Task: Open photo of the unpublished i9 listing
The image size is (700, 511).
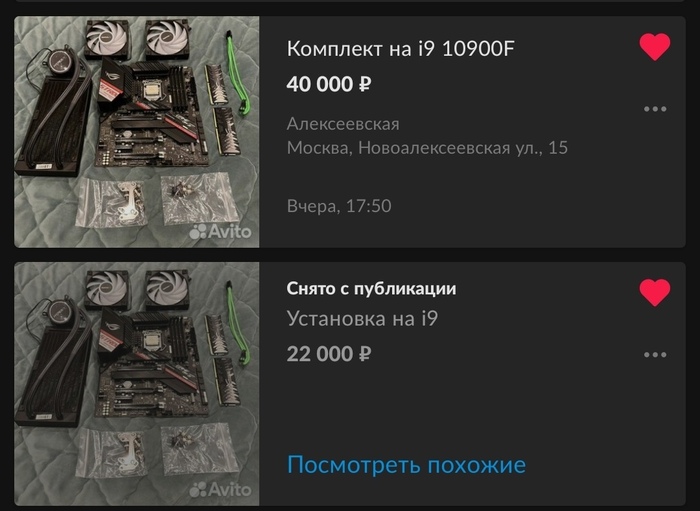Action: pos(137,384)
